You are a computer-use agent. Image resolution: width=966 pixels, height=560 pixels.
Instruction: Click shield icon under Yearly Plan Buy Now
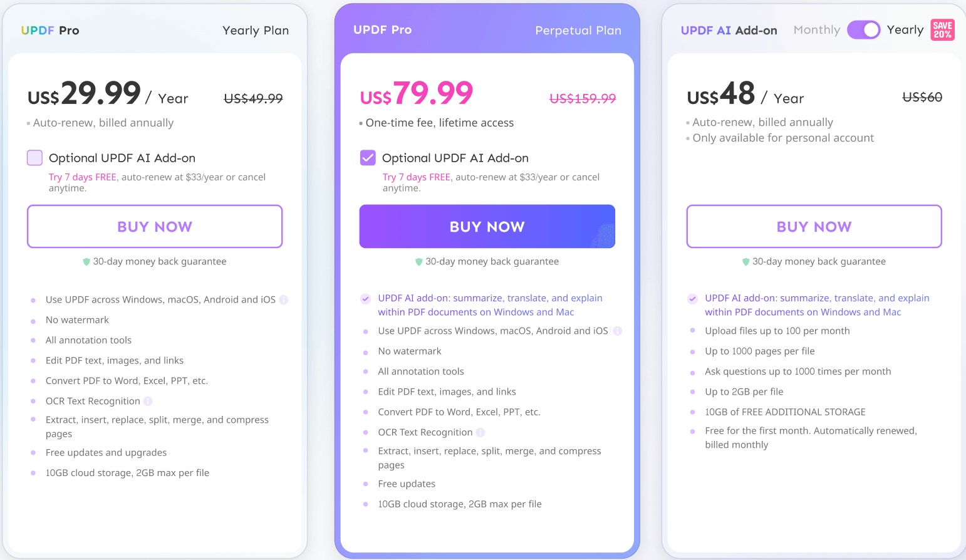(x=86, y=262)
